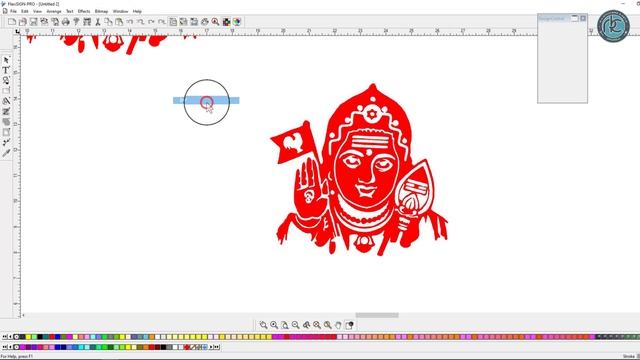
Task: Select the eyedropper tool in left toolbox
Action: (6, 153)
